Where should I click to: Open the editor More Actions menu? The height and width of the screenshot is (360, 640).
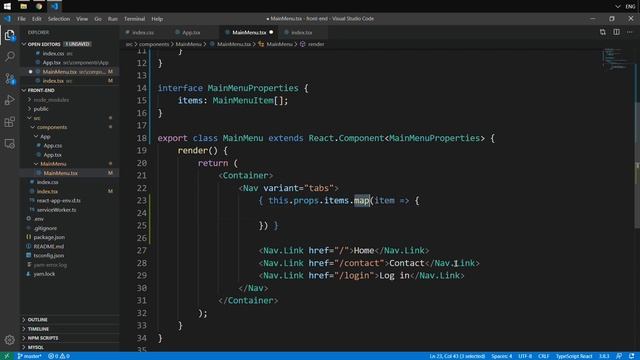pyautogui.click(x=630, y=32)
